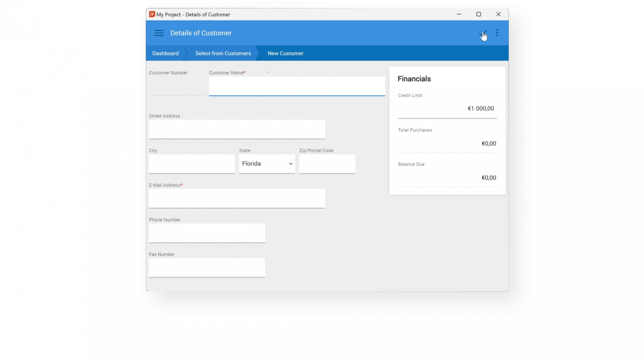Edit the Credit Limit value field
The width and height of the screenshot is (644, 362).
point(447,109)
